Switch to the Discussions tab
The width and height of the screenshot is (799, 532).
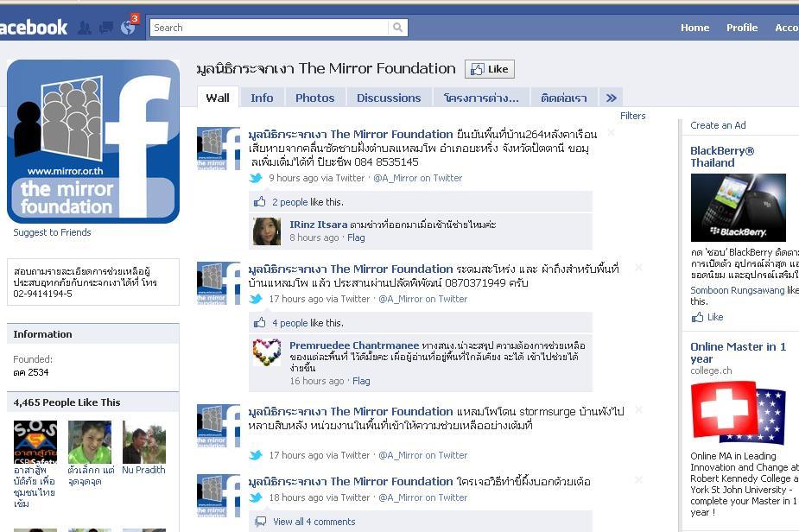click(x=389, y=98)
